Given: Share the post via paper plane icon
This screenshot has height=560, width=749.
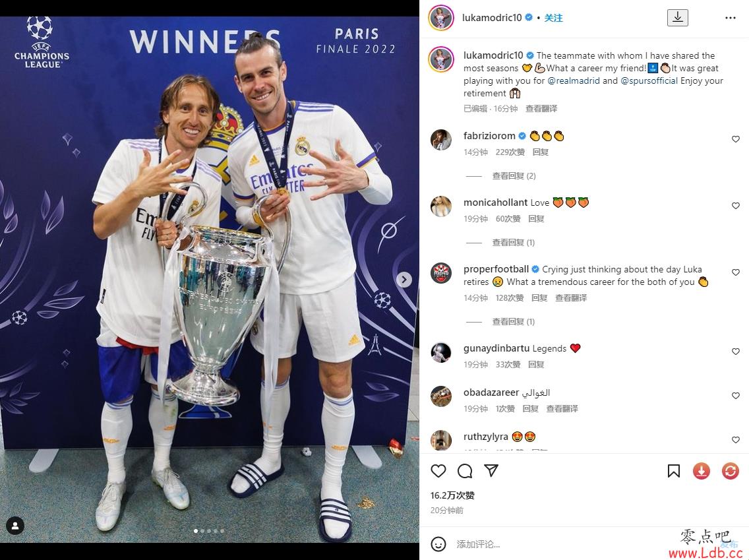Looking at the screenshot, I should click(491, 471).
